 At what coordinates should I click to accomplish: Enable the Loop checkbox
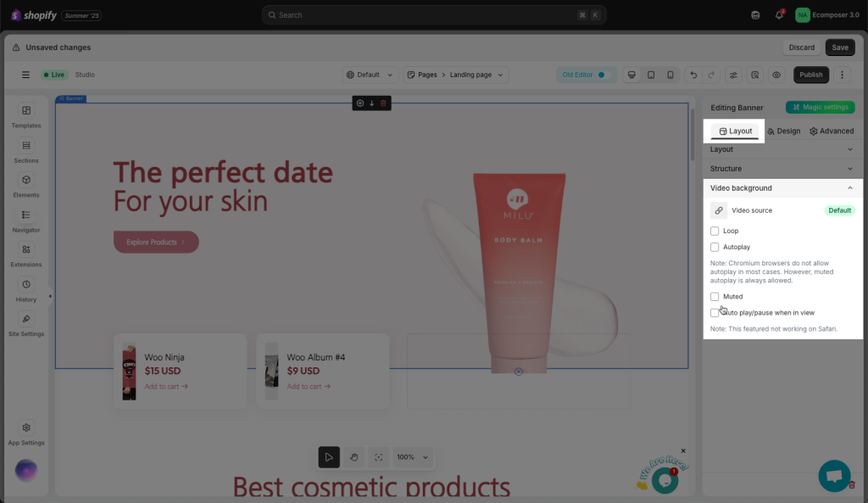point(715,231)
